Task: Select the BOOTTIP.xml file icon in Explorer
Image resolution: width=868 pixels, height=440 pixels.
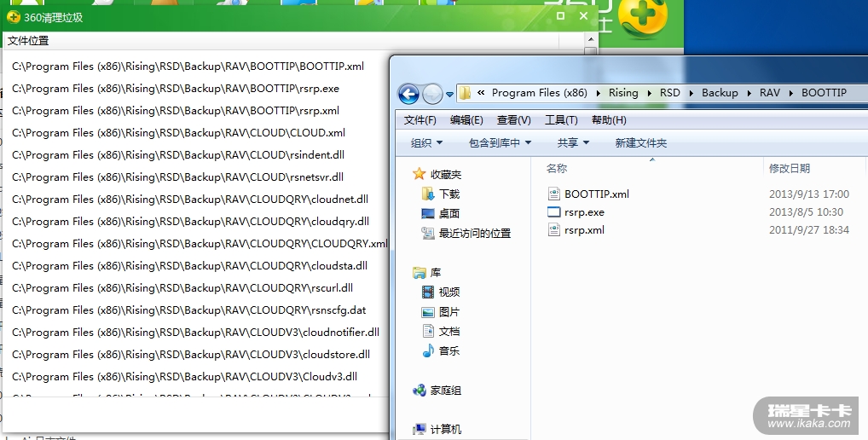Action: click(x=553, y=194)
